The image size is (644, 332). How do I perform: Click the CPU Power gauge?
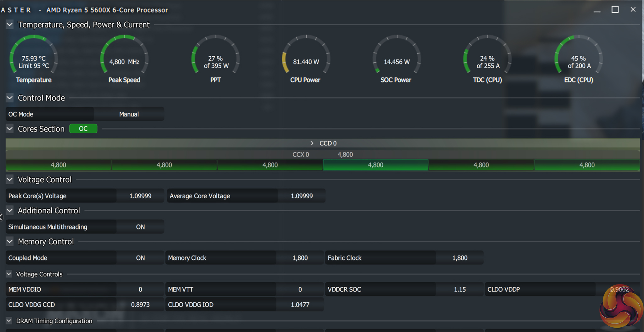pos(306,57)
